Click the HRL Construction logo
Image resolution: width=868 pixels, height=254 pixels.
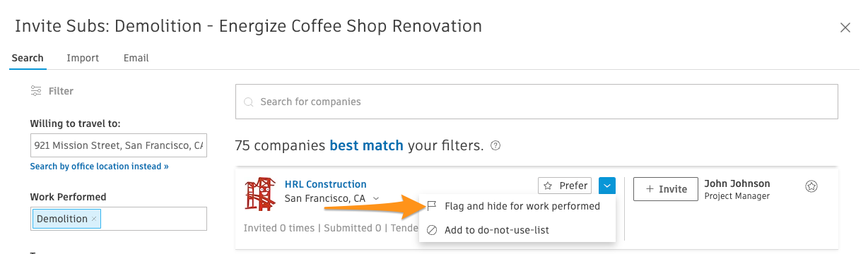(260, 194)
